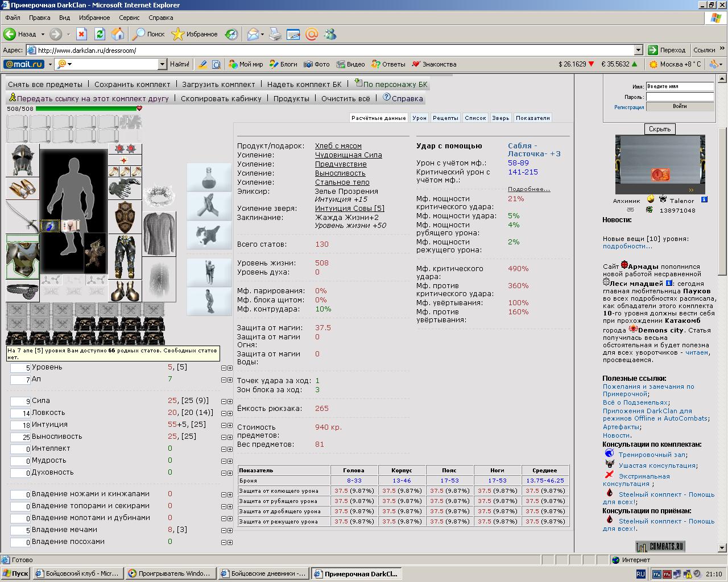The width and height of the screenshot is (728, 582).
Task: Click the owl pet slot
Action: (x=95, y=252)
